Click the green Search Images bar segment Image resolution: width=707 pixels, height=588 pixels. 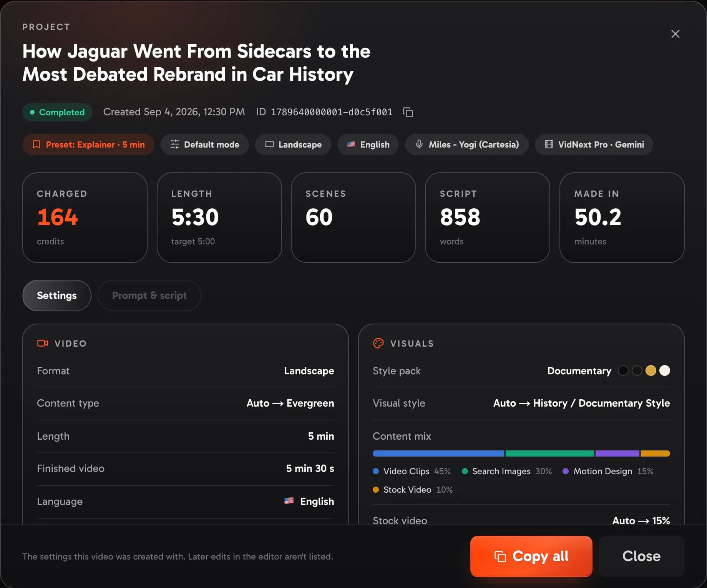pos(550,453)
